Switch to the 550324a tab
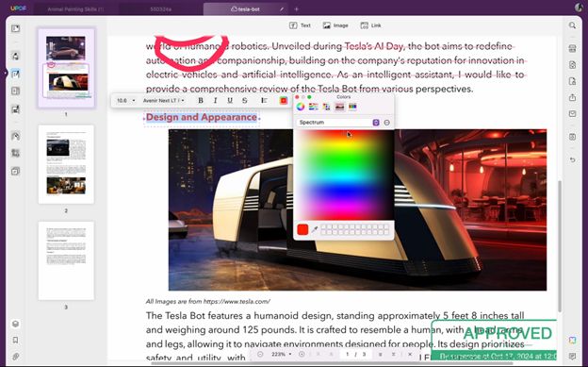 coord(161,9)
